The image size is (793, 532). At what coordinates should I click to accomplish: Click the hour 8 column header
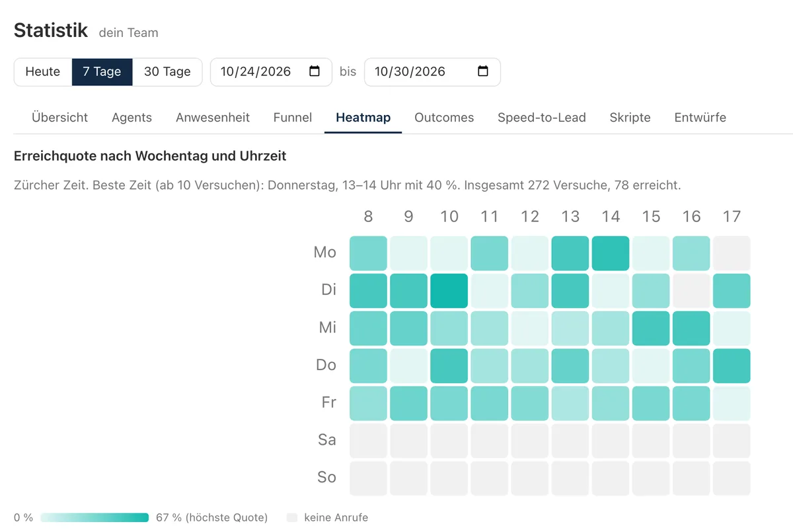click(368, 217)
